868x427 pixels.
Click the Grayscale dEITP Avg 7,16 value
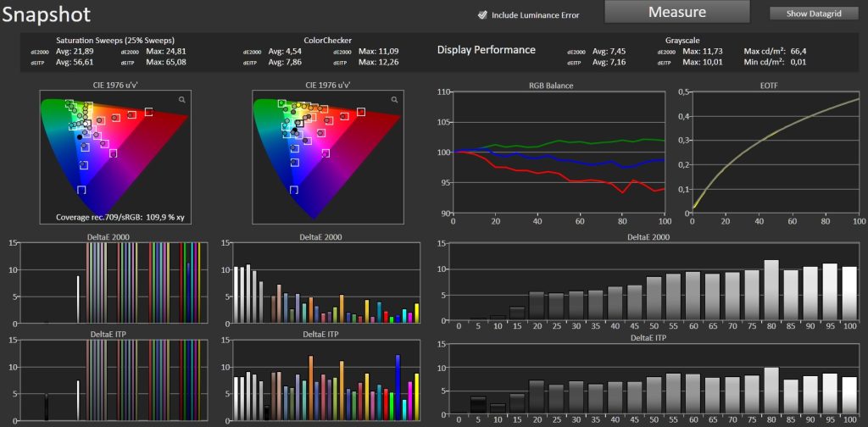pos(608,61)
